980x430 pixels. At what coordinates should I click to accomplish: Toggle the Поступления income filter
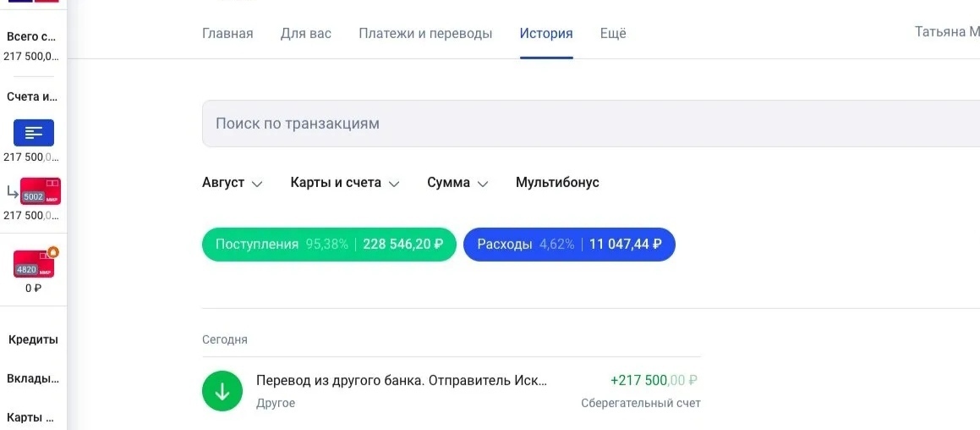(329, 245)
